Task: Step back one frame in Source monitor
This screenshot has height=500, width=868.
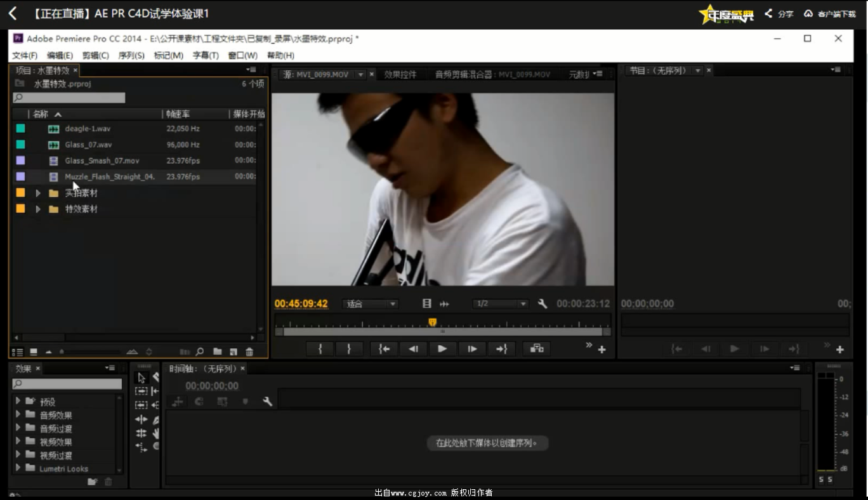Action: [413, 348]
